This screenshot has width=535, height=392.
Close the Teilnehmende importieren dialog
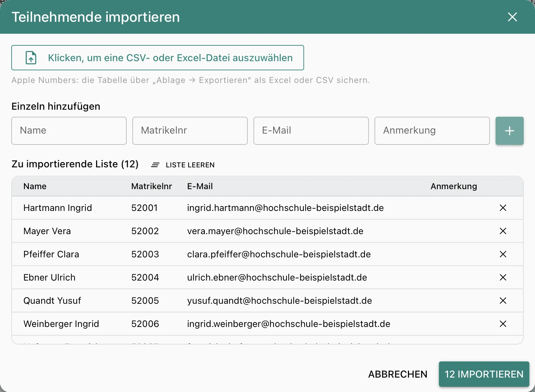pos(512,17)
